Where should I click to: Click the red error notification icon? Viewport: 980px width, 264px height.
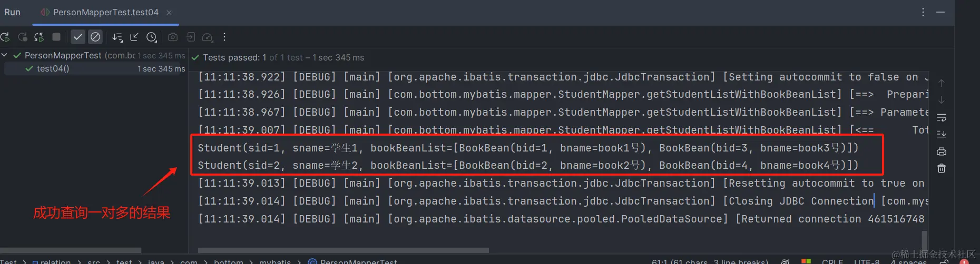(x=964, y=261)
